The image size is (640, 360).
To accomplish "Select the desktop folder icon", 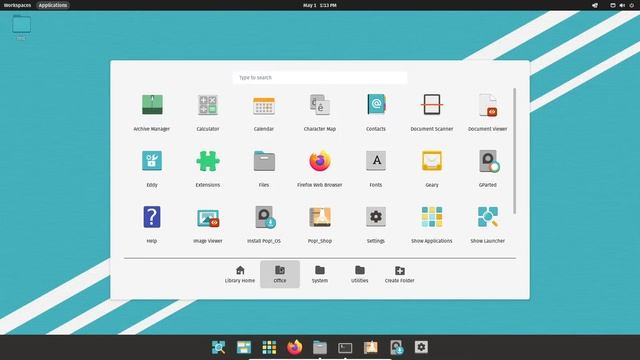I will point(21,27).
